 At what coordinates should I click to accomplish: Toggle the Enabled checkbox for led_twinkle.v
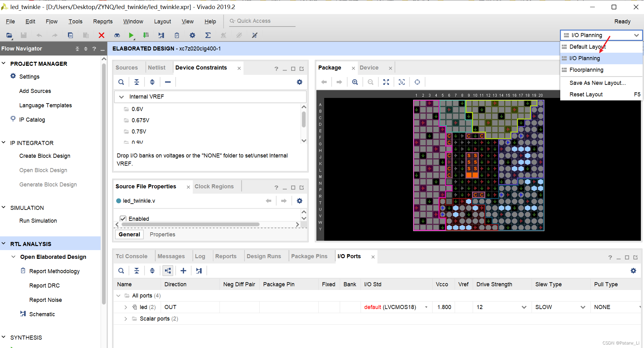123,219
